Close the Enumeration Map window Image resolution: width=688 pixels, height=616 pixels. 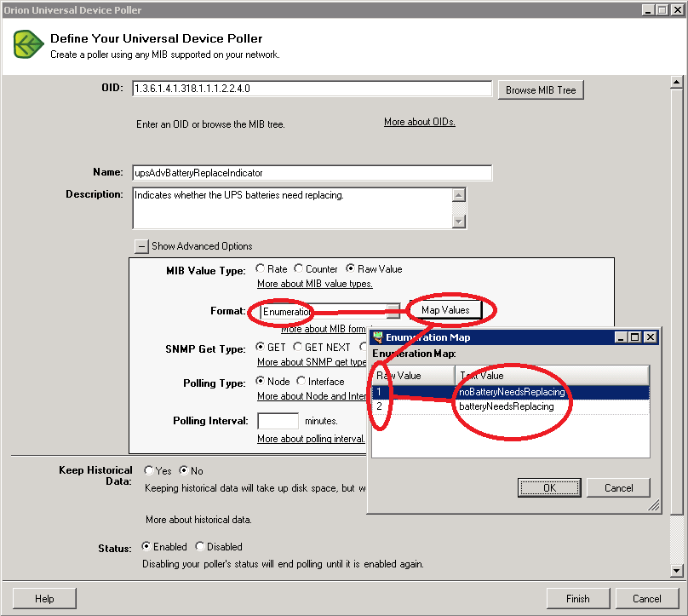click(x=651, y=337)
